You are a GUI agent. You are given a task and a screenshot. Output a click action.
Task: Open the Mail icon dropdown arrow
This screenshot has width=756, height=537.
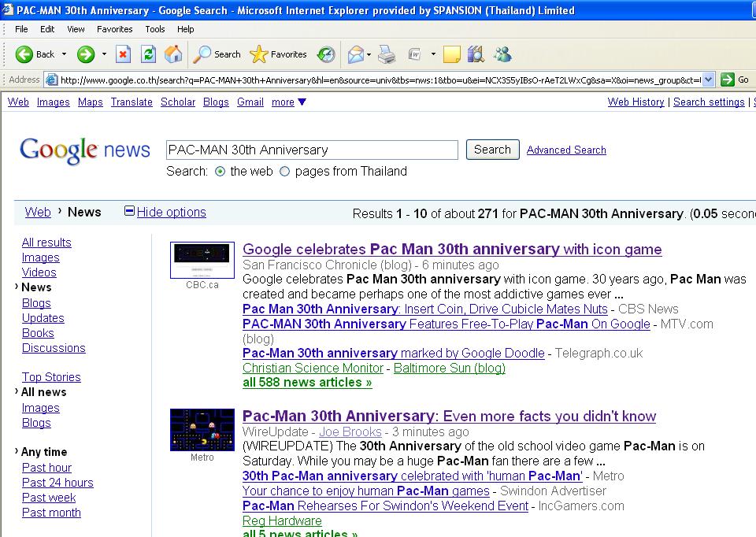369,54
